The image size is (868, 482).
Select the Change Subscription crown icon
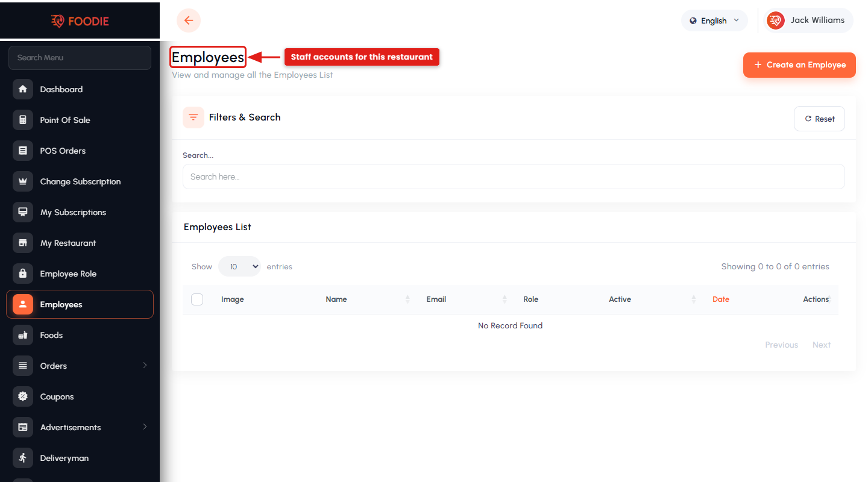pyautogui.click(x=23, y=181)
